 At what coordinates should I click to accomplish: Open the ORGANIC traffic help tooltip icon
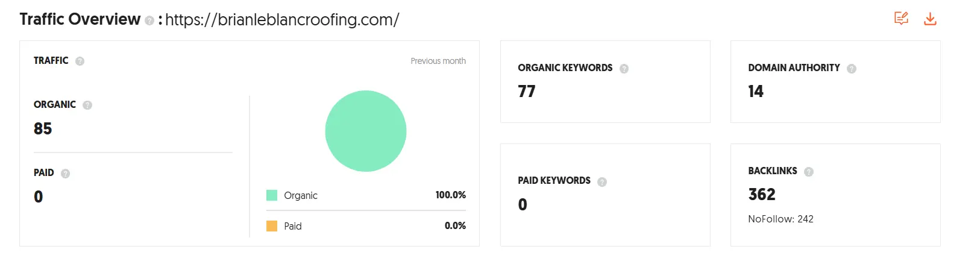pos(87,105)
